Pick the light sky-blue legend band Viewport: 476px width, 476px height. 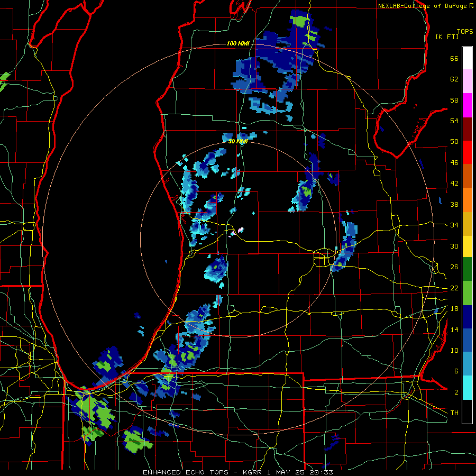pyautogui.click(x=467, y=364)
